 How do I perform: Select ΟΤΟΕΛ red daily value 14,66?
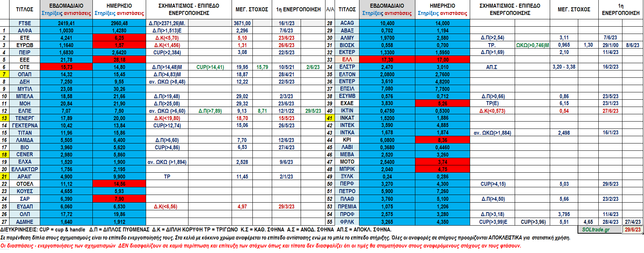point(119,184)
